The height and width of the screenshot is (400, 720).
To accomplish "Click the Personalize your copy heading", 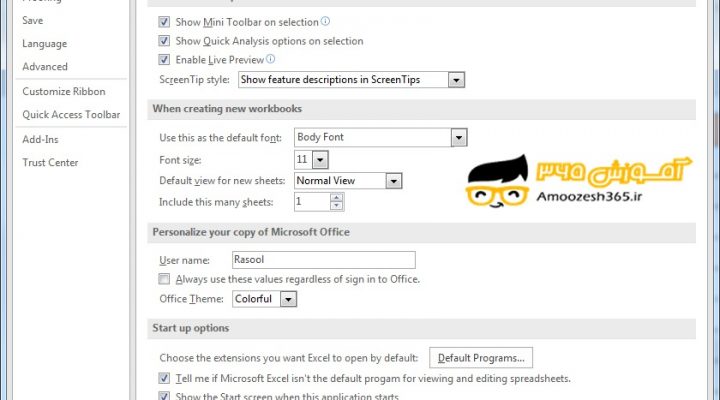I will tap(251, 232).
